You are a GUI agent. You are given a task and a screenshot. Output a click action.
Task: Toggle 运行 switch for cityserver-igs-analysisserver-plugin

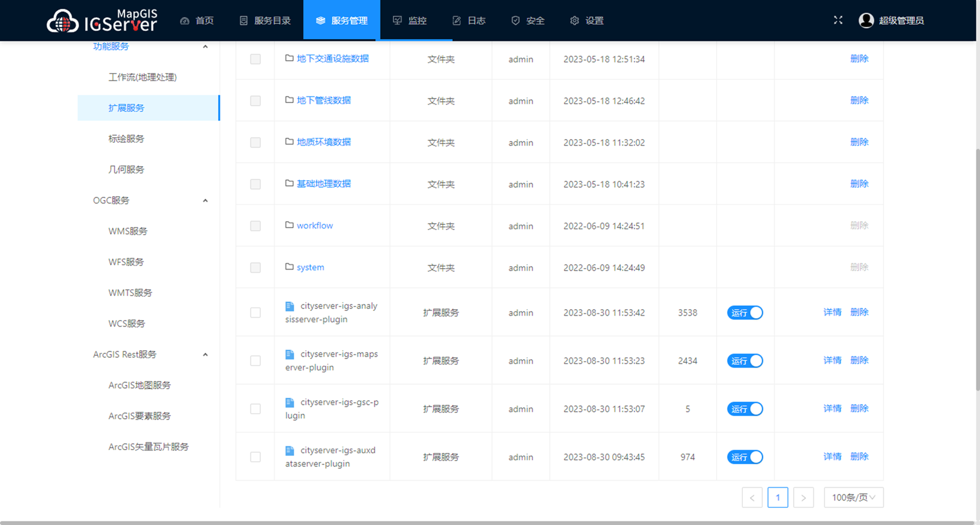(x=745, y=313)
